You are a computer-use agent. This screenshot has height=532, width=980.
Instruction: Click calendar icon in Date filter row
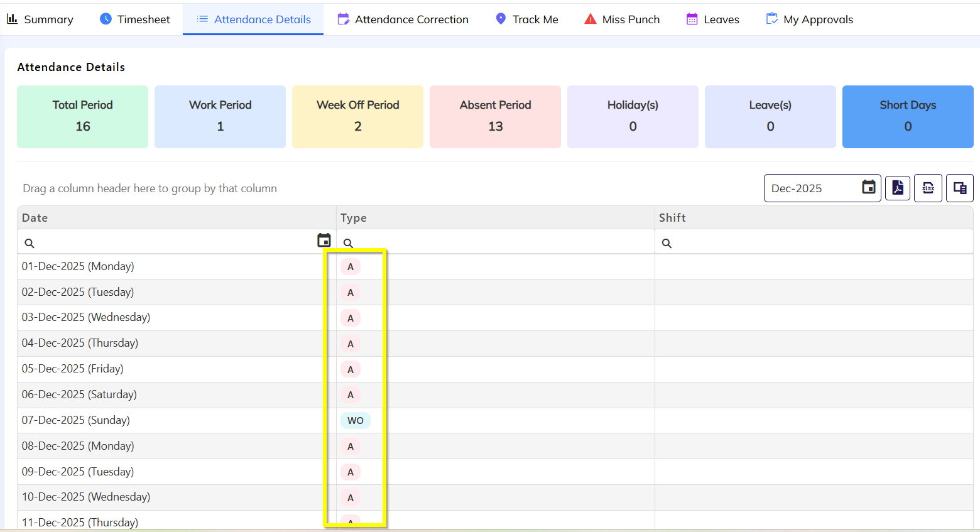click(x=324, y=241)
